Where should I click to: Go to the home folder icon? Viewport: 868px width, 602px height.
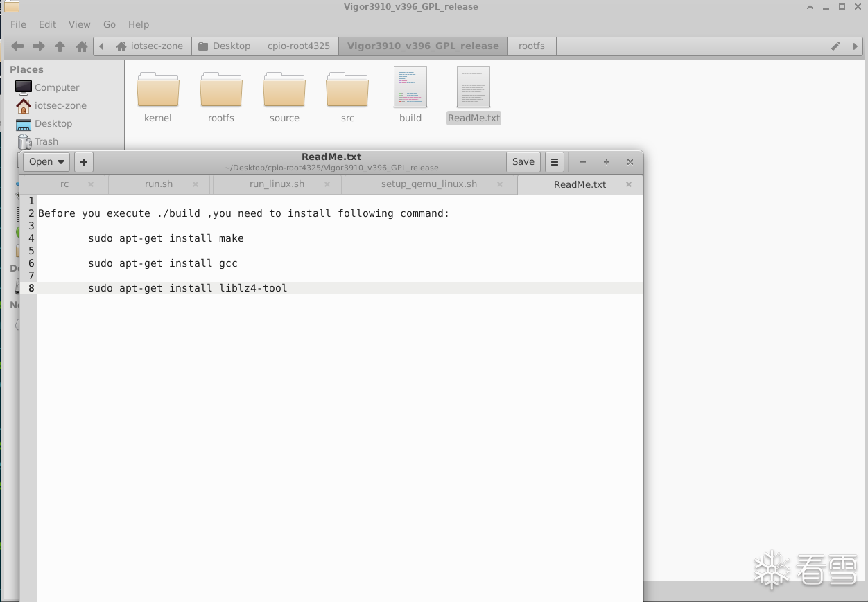[82, 46]
